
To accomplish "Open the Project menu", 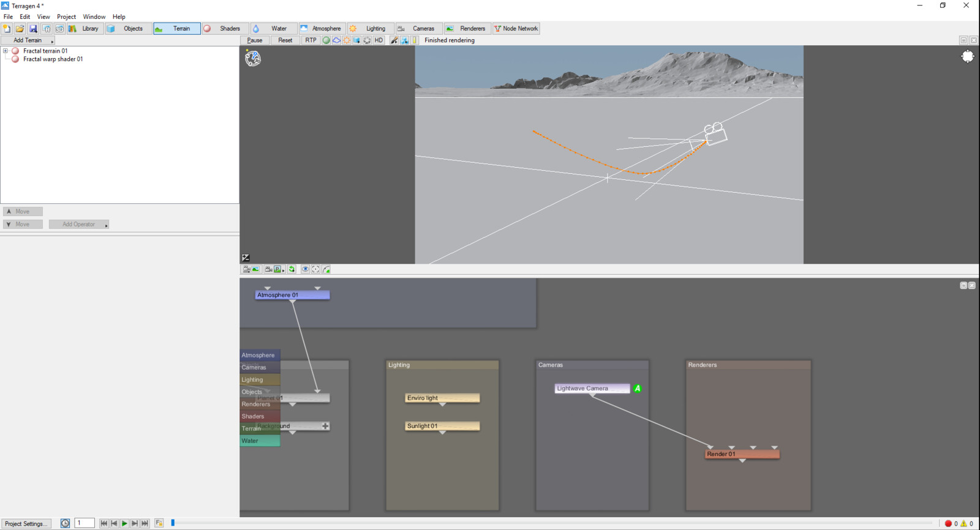I will 66,17.
